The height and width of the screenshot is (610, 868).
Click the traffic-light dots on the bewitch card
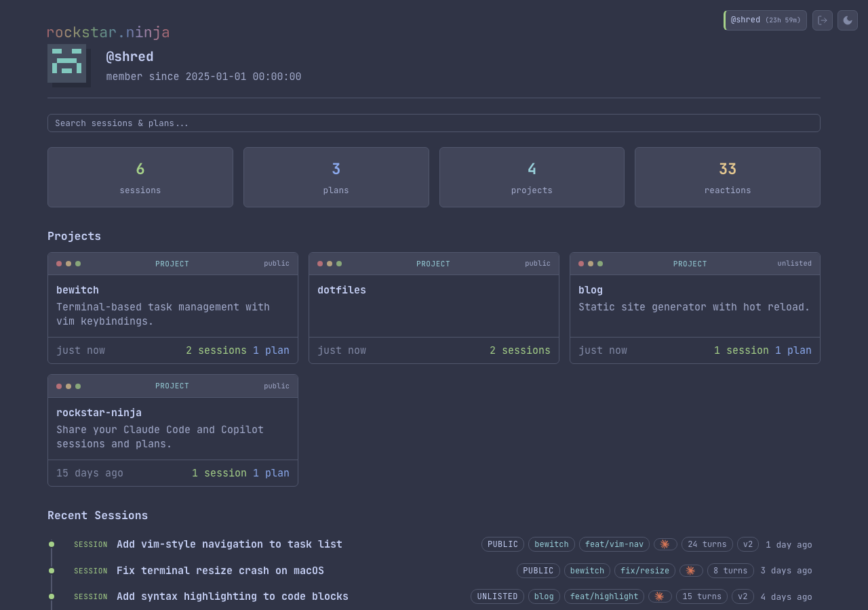(68, 264)
